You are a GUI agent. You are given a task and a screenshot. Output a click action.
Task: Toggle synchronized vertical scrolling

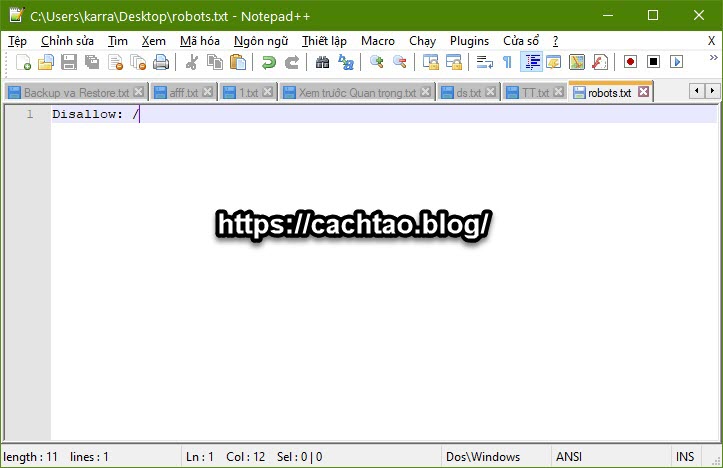pyautogui.click(x=431, y=62)
